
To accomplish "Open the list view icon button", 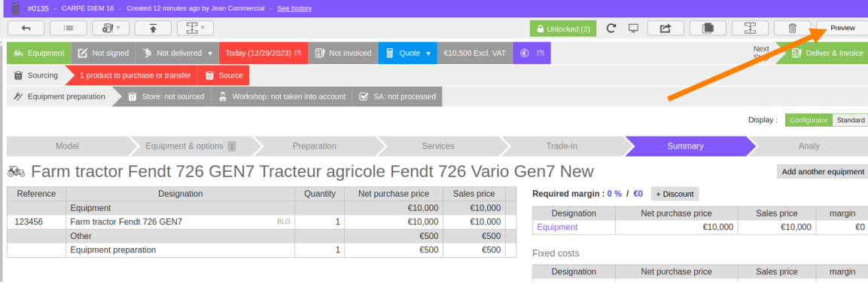I will click(x=68, y=28).
